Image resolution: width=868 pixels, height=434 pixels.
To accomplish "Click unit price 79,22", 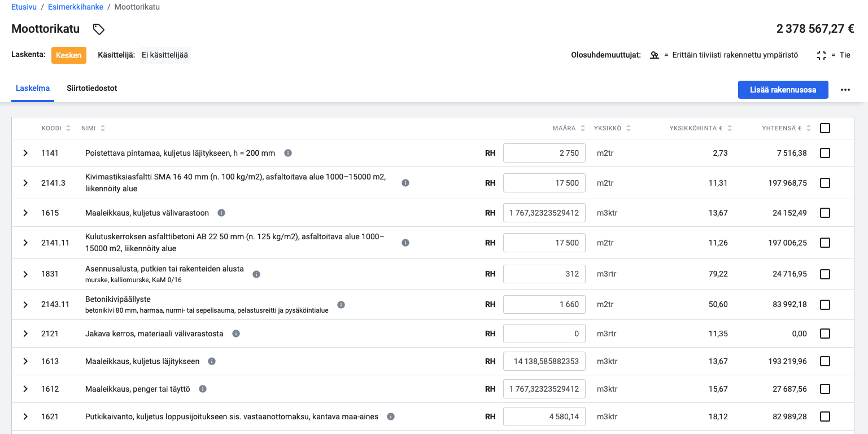I will [718, 274].
